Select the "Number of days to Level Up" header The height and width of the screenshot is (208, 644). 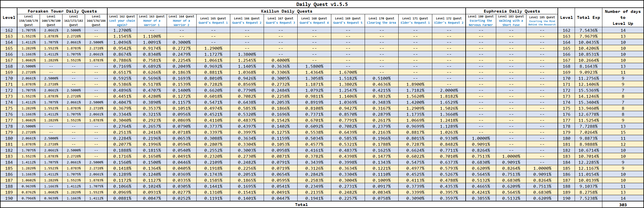[x=623, y=17]
